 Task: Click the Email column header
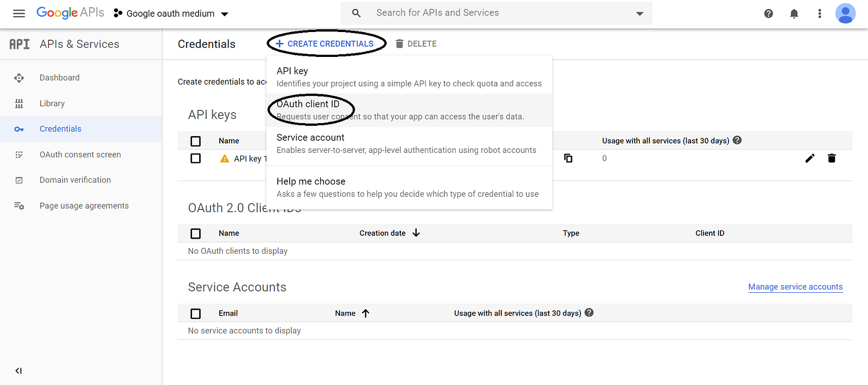[228, 313]
